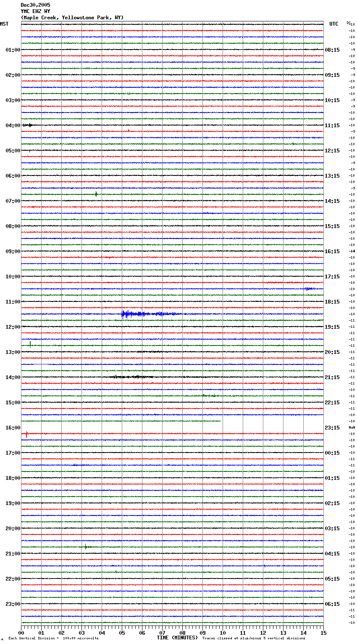Image resolution: width=357 pixels, height=644 pixels.
Task: Click the '01:00' MST hour label
Action: click(x=13, y=50)
